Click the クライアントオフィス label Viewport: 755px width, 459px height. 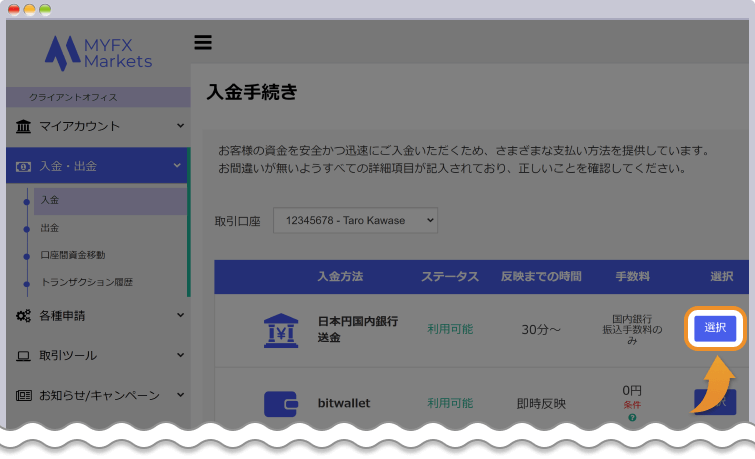pyautogui.click(x=73, y=97)
